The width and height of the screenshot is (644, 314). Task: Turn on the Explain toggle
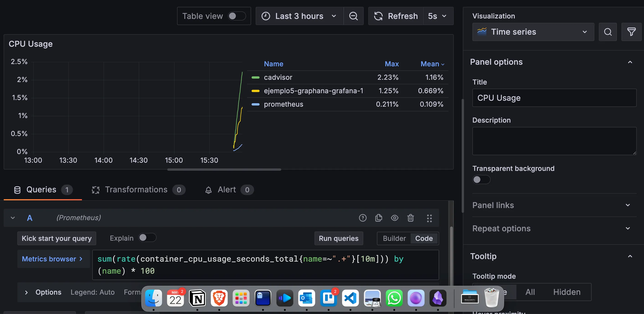(x=147, y=238)
